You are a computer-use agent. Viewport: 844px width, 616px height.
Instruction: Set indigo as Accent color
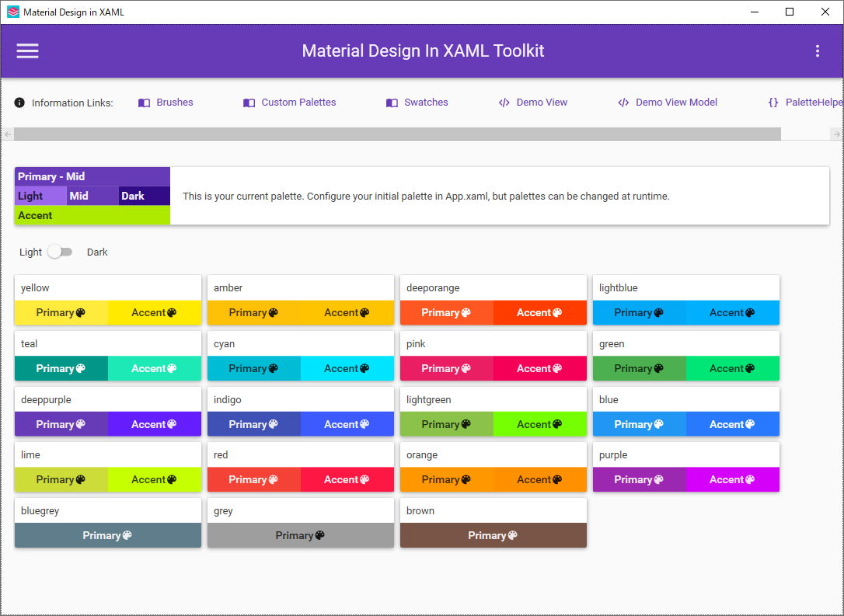click(347, 424)
